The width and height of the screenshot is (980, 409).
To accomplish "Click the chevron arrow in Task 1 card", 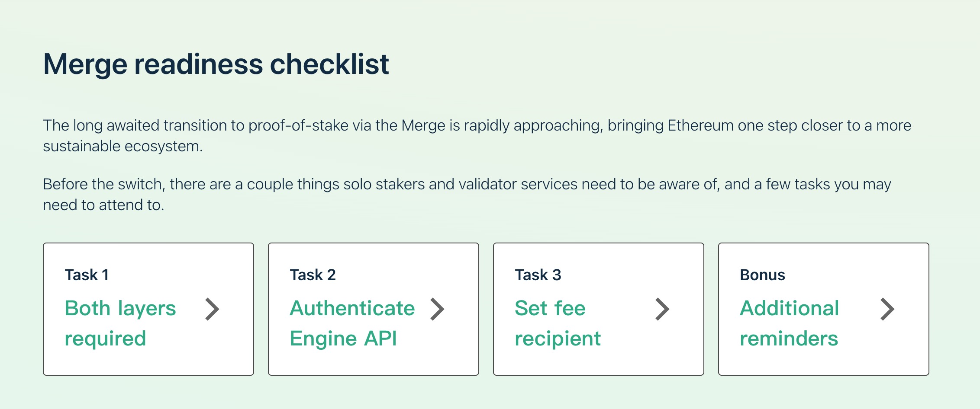I will click(x=213, y=309).
